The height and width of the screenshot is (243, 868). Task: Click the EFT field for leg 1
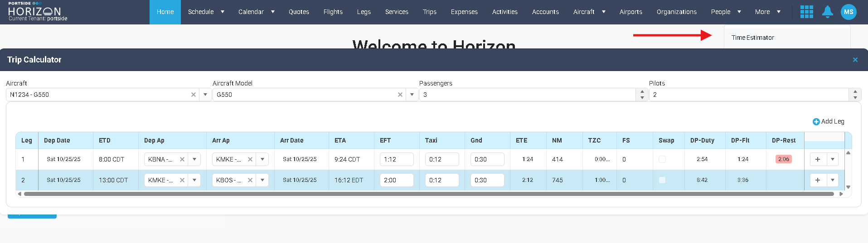397,159
